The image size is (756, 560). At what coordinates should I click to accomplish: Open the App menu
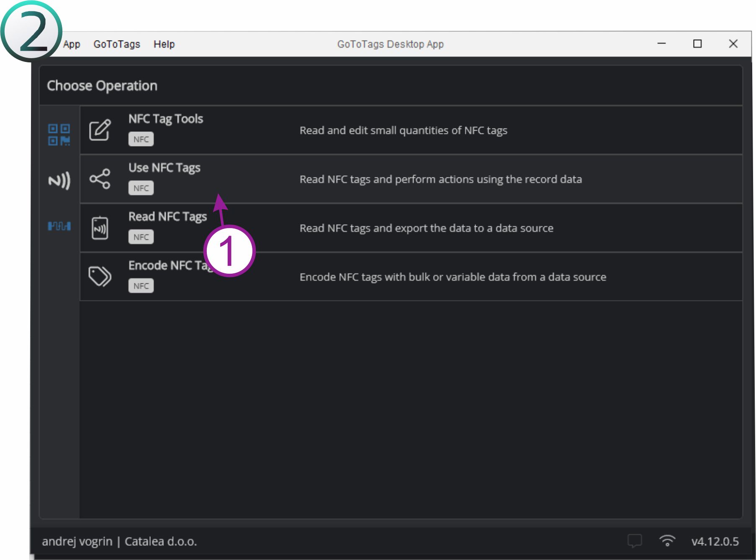pyautogui.click(x=72, y=44)
